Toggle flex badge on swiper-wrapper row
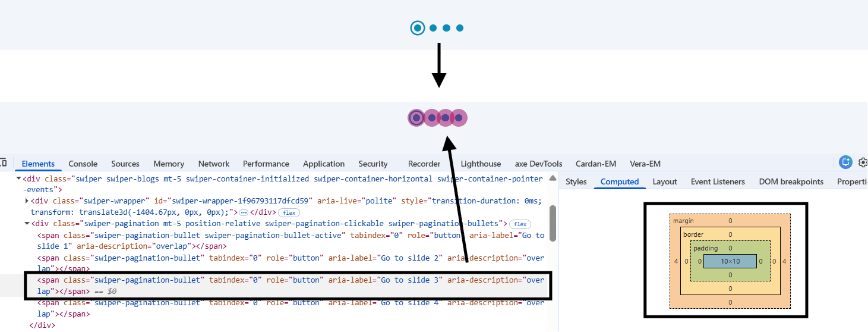 [x=289, y=212]
